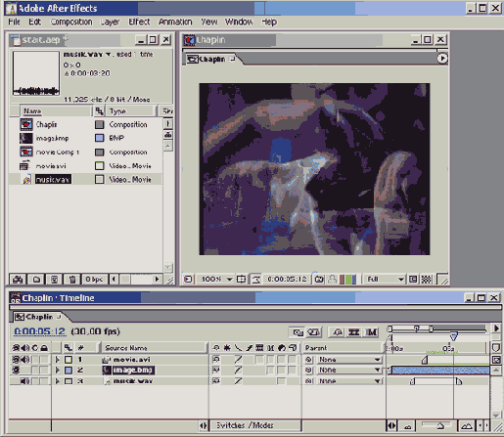Click the 8 bpc color depth button
Image resolution: width=504 pixels, height=437 pixels.
pyautogui.click(x=94, y=280)
